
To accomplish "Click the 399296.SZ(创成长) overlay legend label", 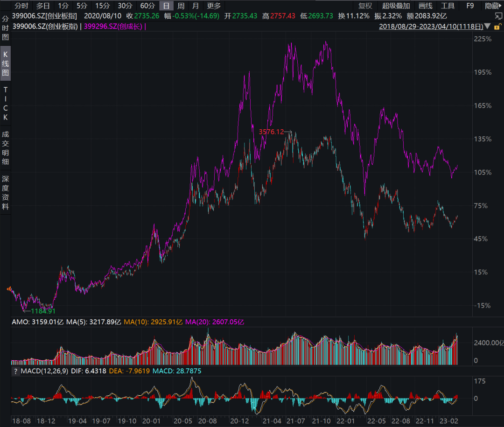I will tap(113, 26).
